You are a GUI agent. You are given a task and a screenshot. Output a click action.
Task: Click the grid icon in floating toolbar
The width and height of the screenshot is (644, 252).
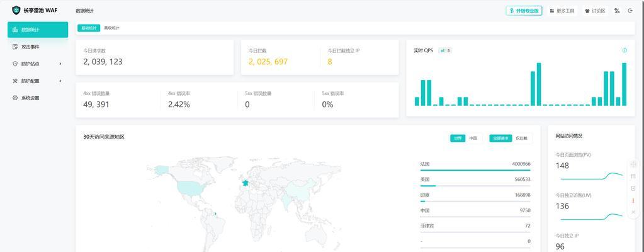(x=633, y=176)
